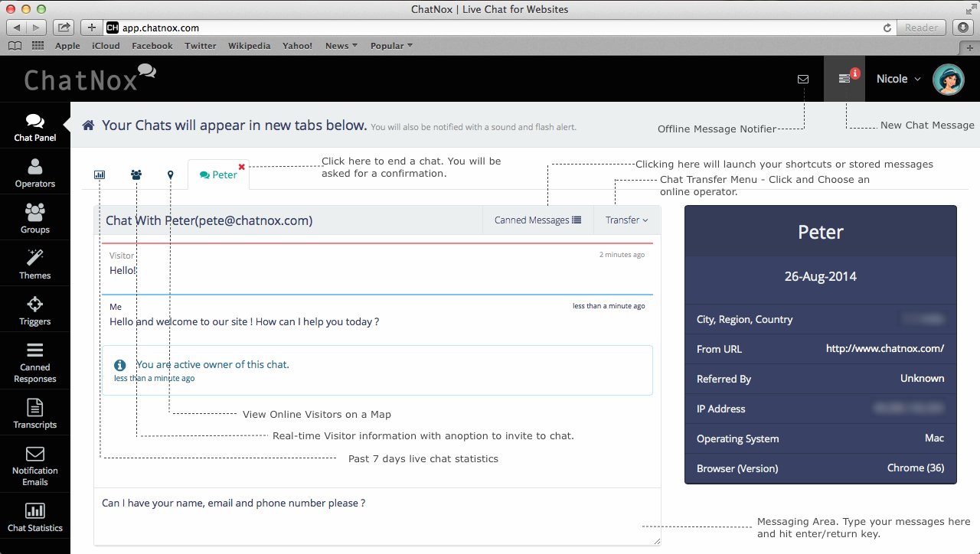Click the "2 minutes ago" timestamp
Screen dimensions: 980x554
pyautogui.click(x=622, y=255)
